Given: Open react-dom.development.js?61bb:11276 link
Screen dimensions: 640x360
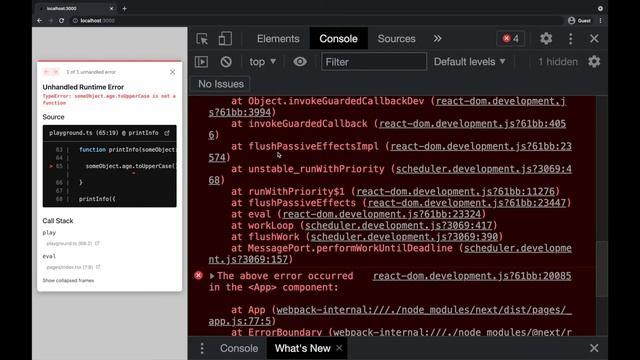Looking at the screenshot, I should [x=456, y=191].
